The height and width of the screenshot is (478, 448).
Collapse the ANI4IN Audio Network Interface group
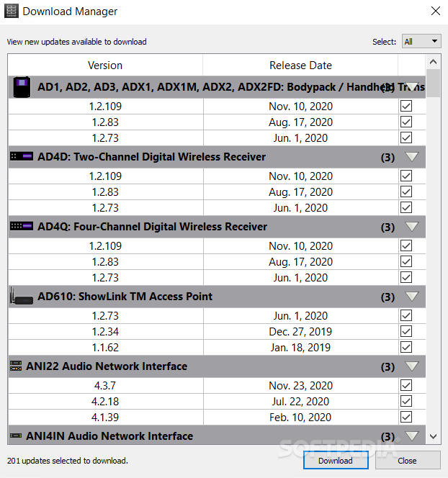[412, 436]
